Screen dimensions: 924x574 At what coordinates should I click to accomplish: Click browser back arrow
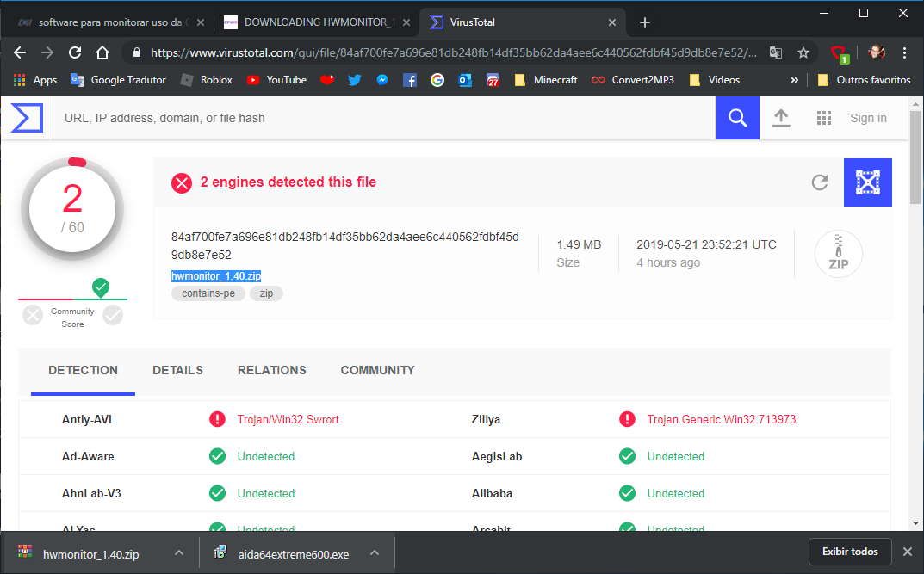coord(20,52)
